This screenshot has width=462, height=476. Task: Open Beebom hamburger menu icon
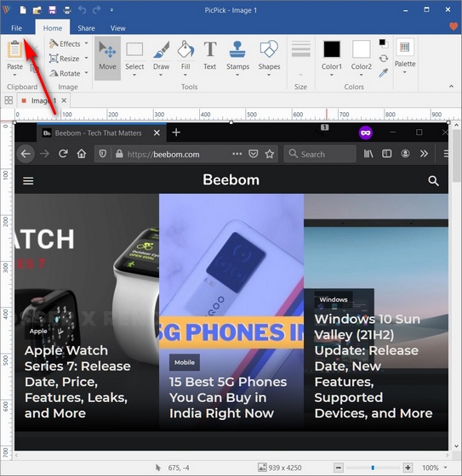(28, 181)
